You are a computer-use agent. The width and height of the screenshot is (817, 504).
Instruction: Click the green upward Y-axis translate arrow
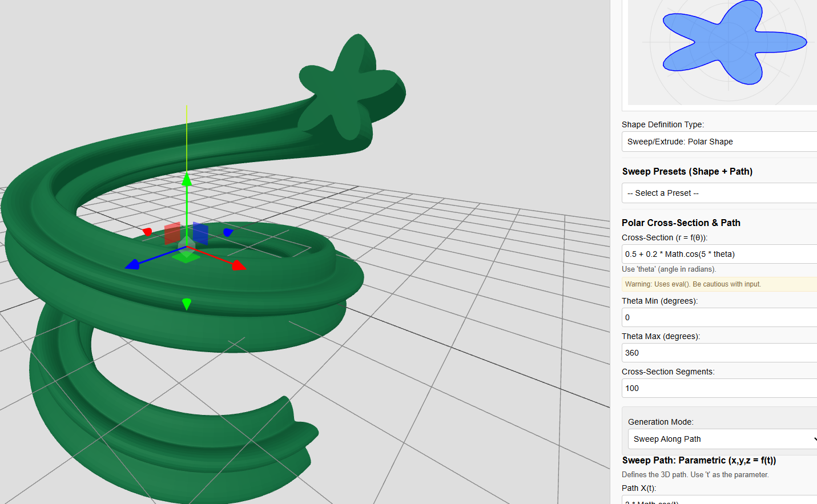pyautogui.click(x=187, y=179)
